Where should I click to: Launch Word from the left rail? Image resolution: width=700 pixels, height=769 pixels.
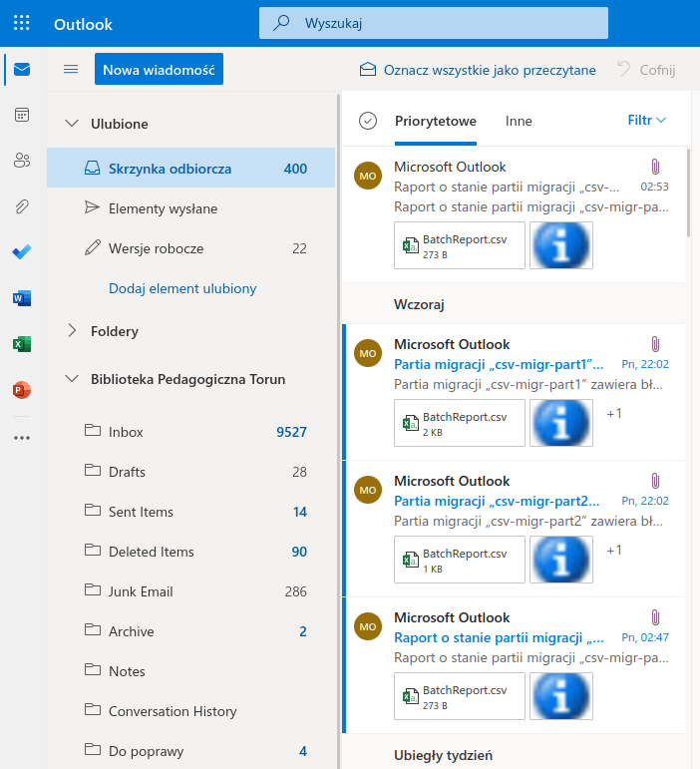tap(22, 298)
